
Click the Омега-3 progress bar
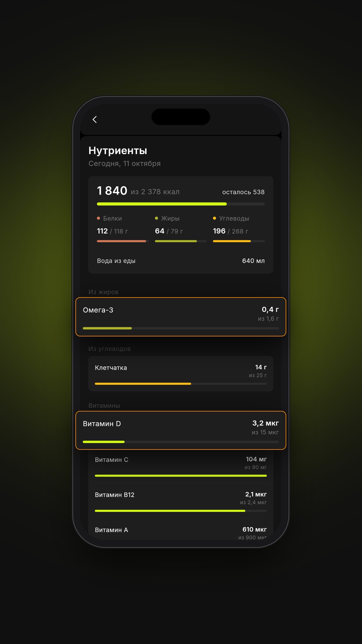[181, 328]
